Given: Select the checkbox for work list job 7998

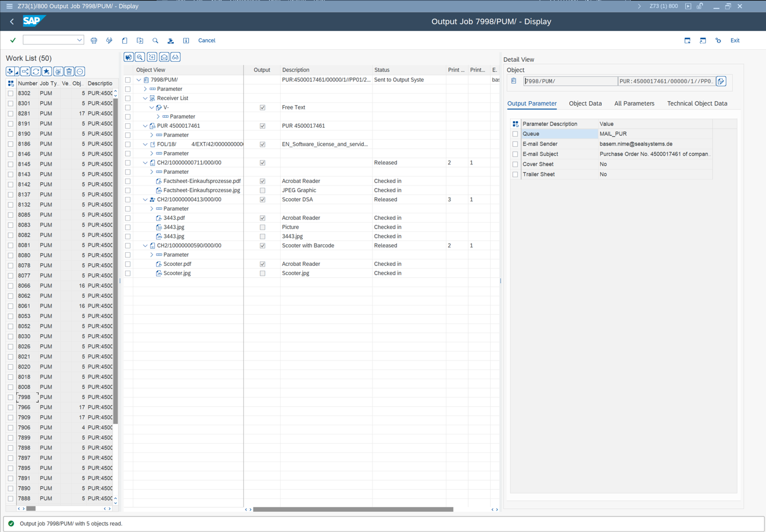Looking at the screenshot, I should coord(11,397).
